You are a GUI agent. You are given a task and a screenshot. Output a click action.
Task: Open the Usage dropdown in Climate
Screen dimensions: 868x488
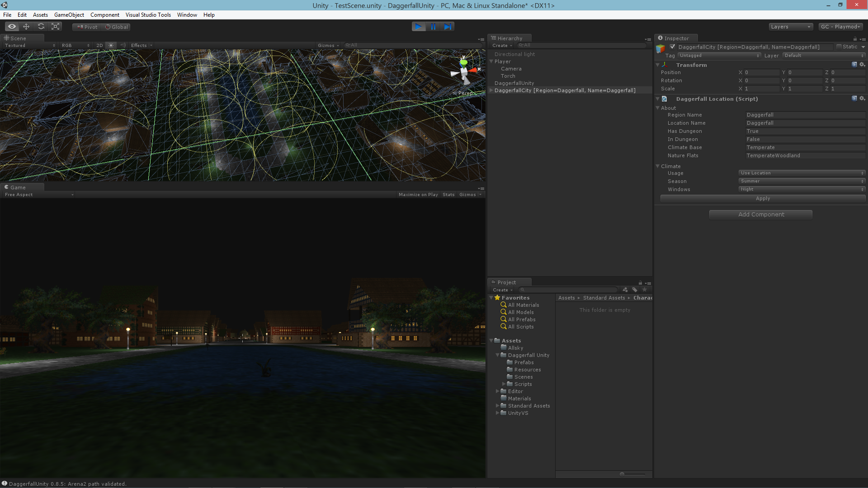tap(802, 173)
